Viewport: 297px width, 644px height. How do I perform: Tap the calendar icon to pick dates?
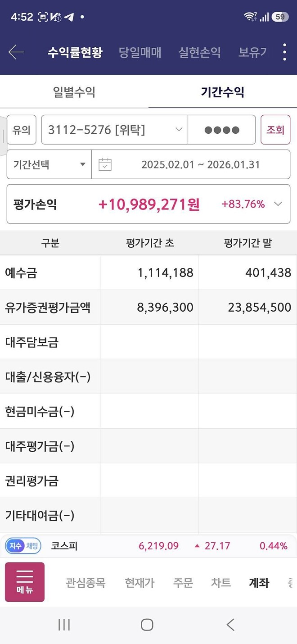[105, 164]
